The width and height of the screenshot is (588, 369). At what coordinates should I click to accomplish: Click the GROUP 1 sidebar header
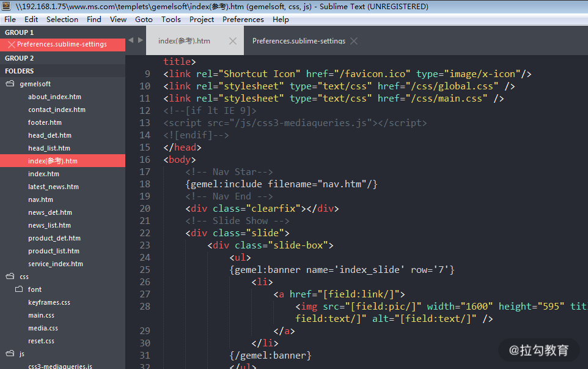(x=19, y=32)
